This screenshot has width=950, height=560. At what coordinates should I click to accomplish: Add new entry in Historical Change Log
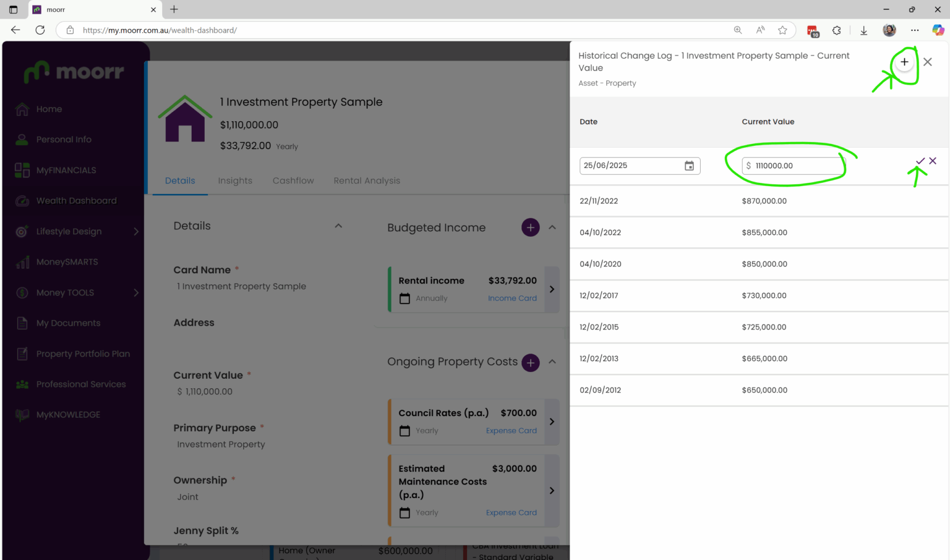(x=904, y=62)
